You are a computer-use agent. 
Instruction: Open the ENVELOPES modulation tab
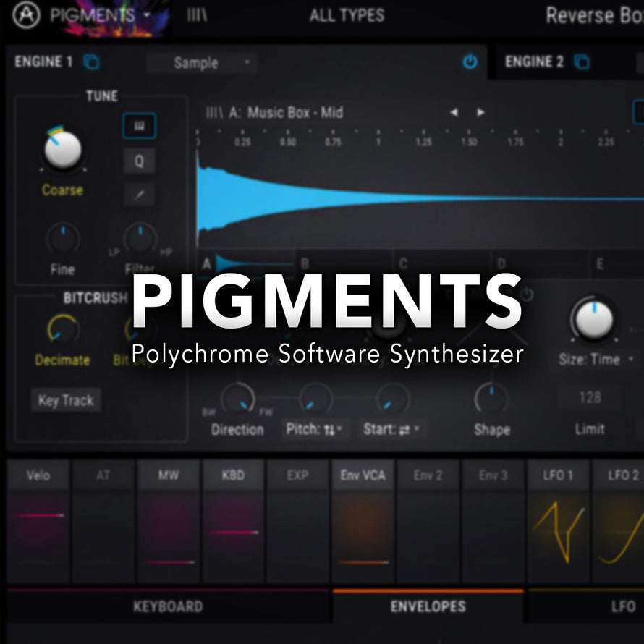(x=428, y=606)
